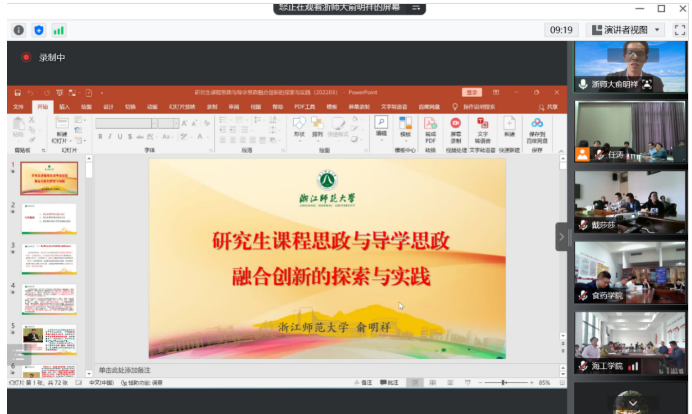This screenshot has height=414, width=692.
Task: Toggle the 批注 comments pane button
Action: click(389, 383)
